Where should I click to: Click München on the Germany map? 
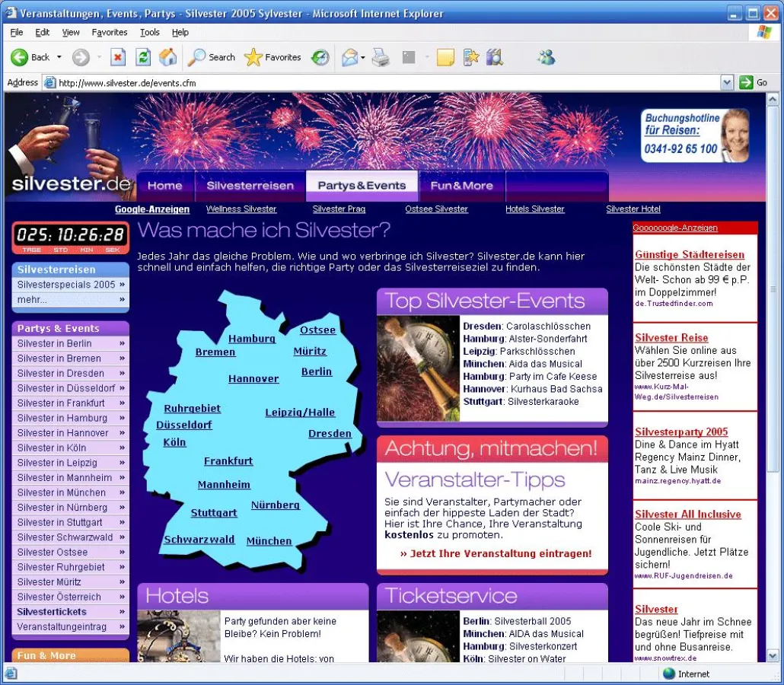point(269,541)
